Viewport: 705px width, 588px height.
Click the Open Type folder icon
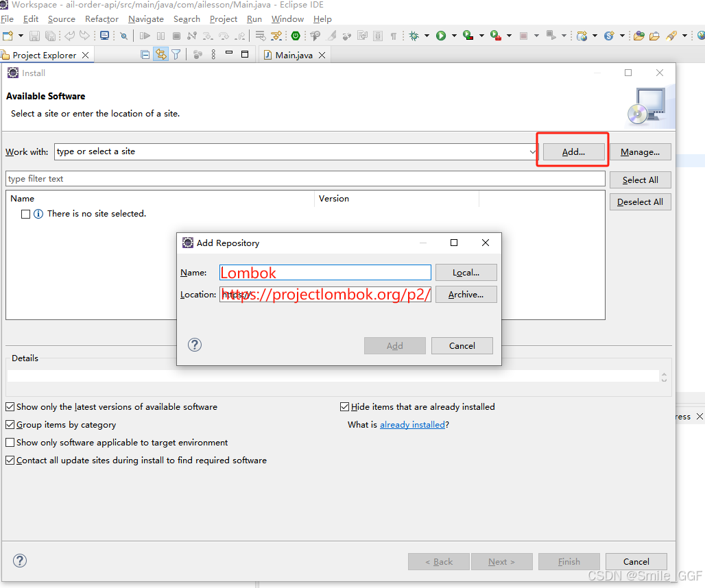[639, 36]
